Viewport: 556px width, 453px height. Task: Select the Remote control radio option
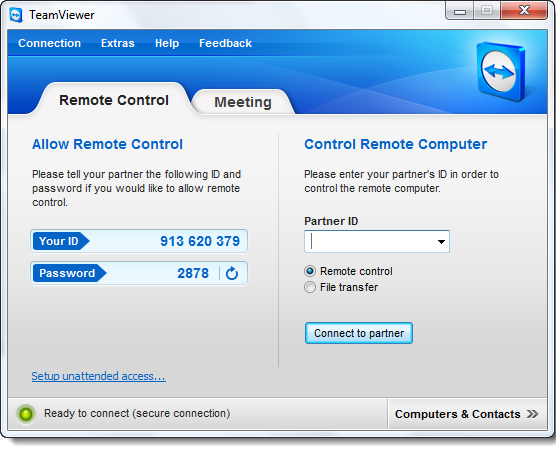(310, 271)
